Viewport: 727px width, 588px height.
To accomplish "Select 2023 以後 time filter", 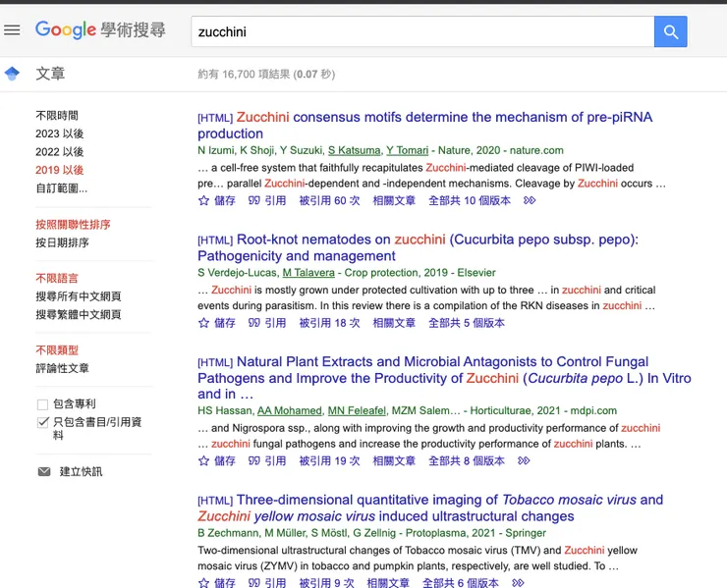I will click(60, 134).
